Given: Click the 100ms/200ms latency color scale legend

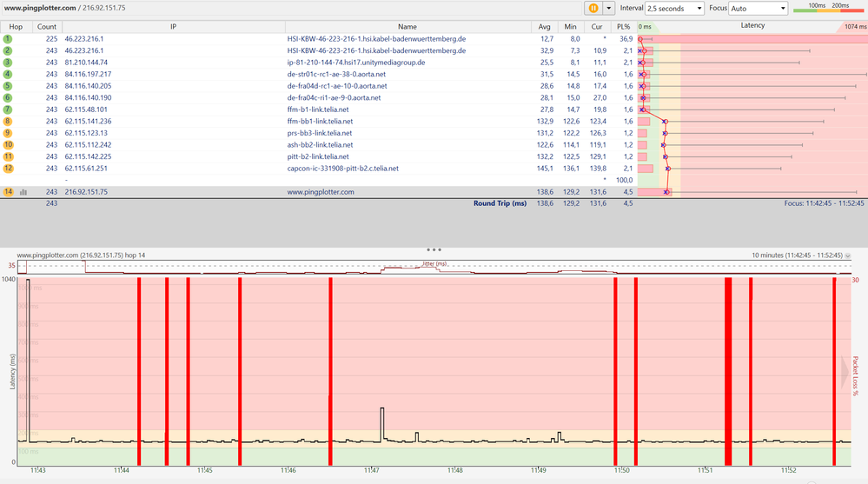Looking at the screenshot, I should tap(828, 8).
